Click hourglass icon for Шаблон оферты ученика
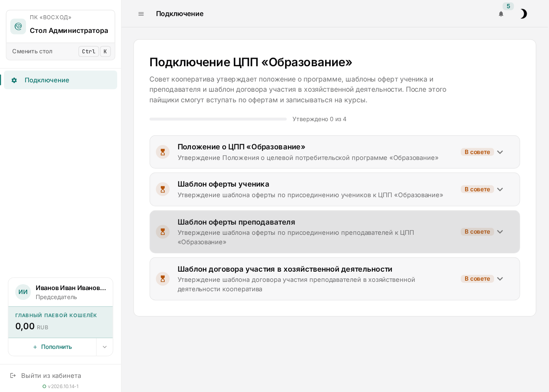Image resolution: width=549 pixels, height=392 pixels. [163, 189]
